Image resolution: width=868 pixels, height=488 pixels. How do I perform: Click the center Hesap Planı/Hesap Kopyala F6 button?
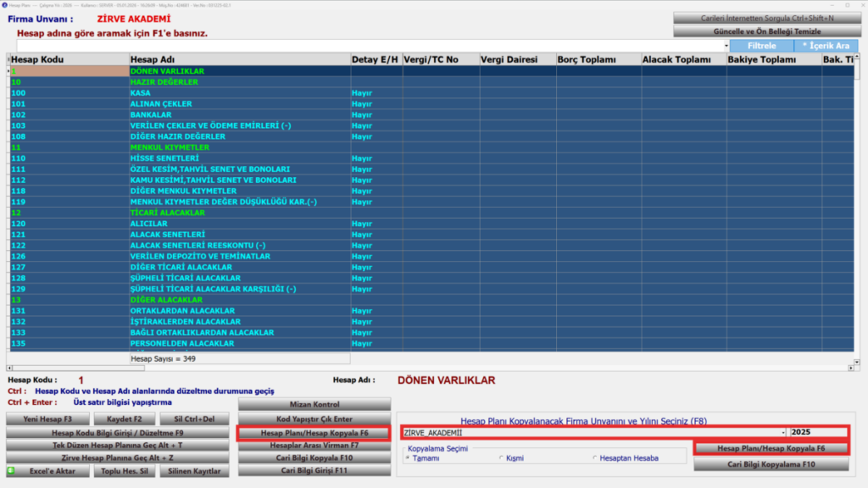[314, 433]
